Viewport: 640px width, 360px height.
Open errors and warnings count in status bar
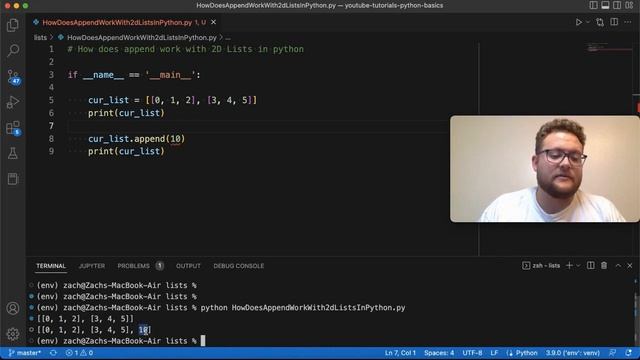click(x=79, y=353)
